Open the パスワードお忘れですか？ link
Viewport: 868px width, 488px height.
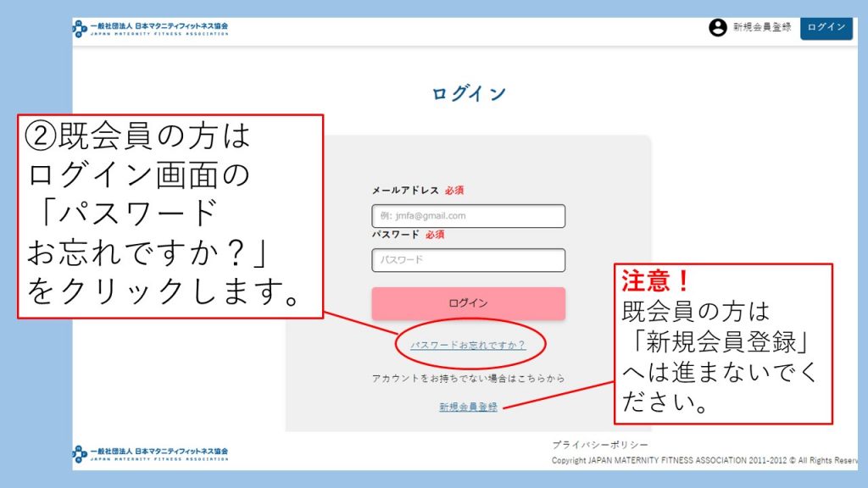[468, 345]
